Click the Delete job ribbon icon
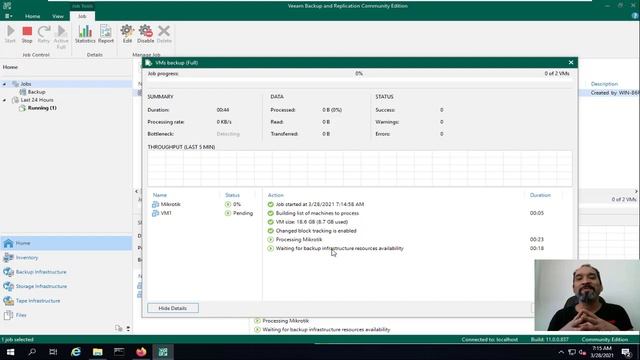This screenshot has width=640, height=360. click(x=164, y=33)
